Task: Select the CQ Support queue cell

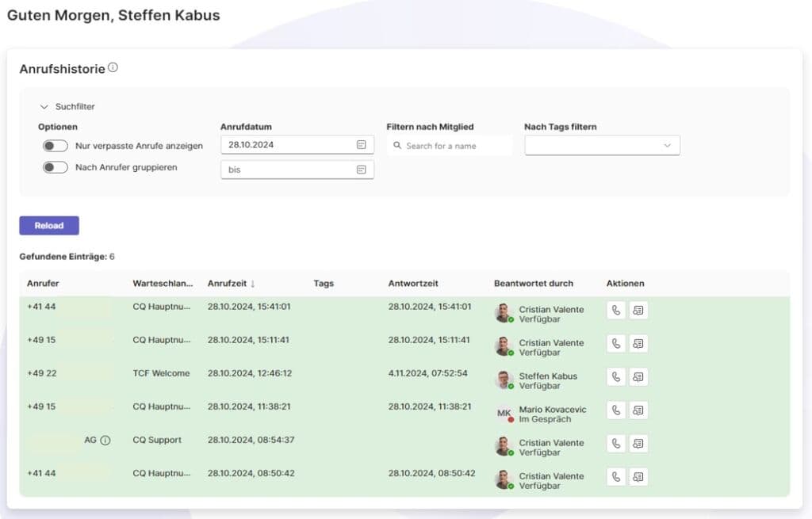Action: coord(157,441)
